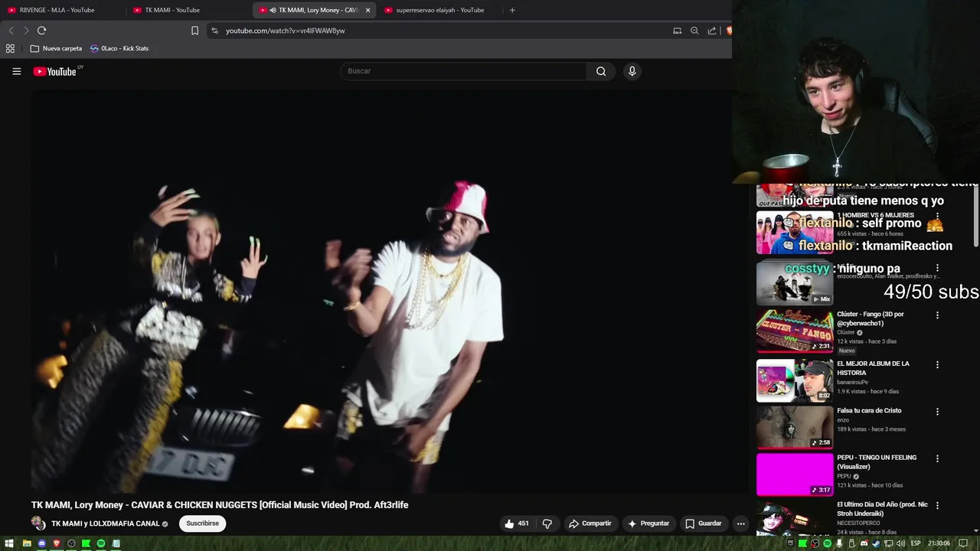Open the YouTube hamburger guide menu
980x551 pixels.
(16, 71)
